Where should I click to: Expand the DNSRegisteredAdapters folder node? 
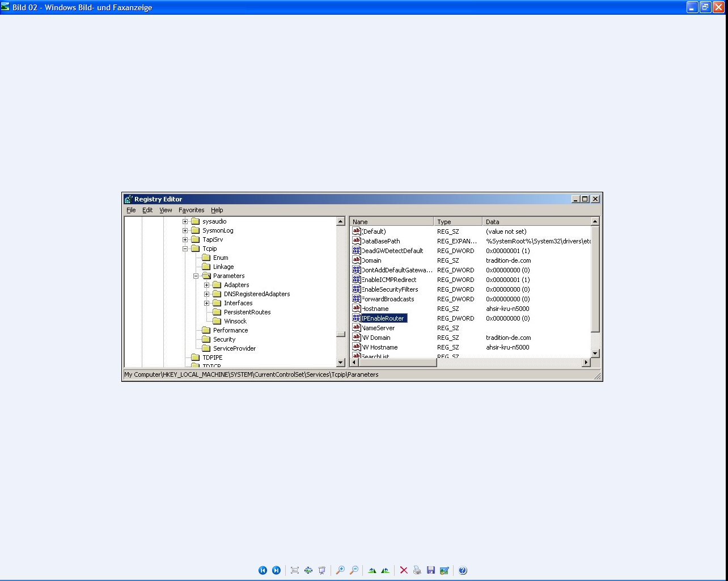tap(207, 294)
